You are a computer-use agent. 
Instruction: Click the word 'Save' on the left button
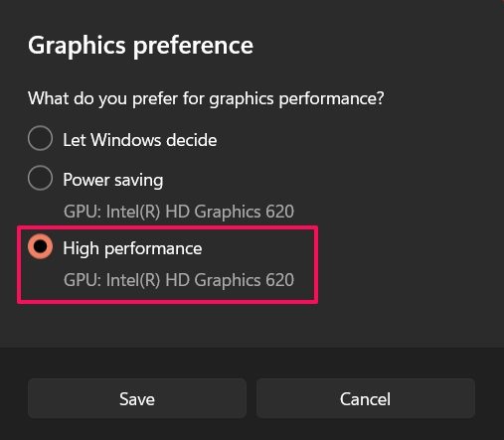137,399
